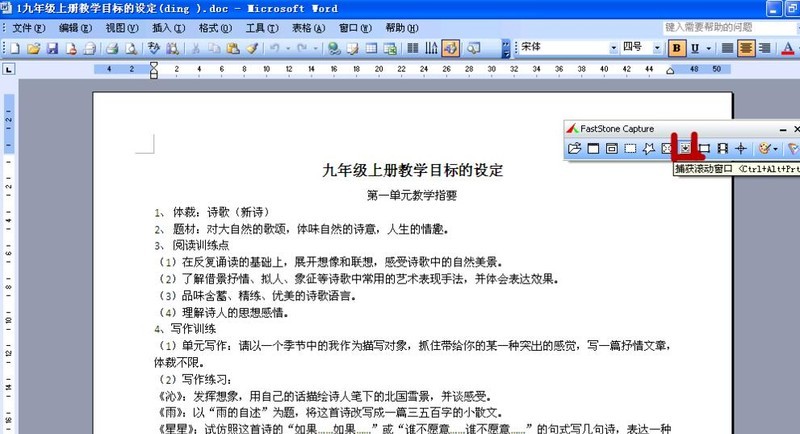Toggle center alignment
The height and width of the screenshot is (434, 800).
[x=746, y=48]
